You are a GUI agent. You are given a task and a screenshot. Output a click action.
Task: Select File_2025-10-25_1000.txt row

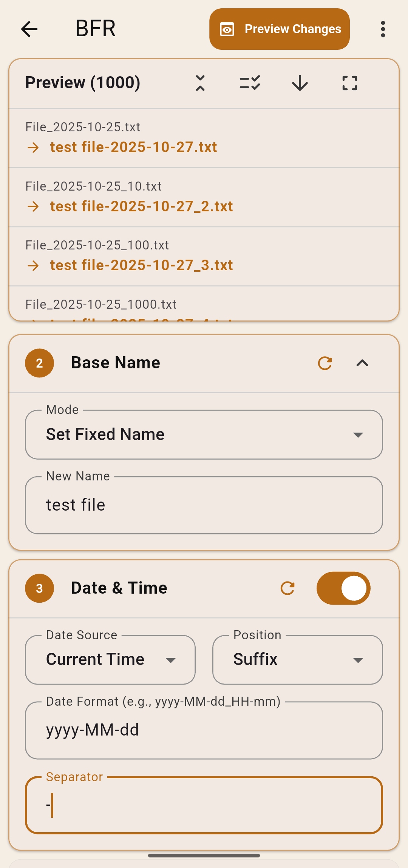(204, 304)
